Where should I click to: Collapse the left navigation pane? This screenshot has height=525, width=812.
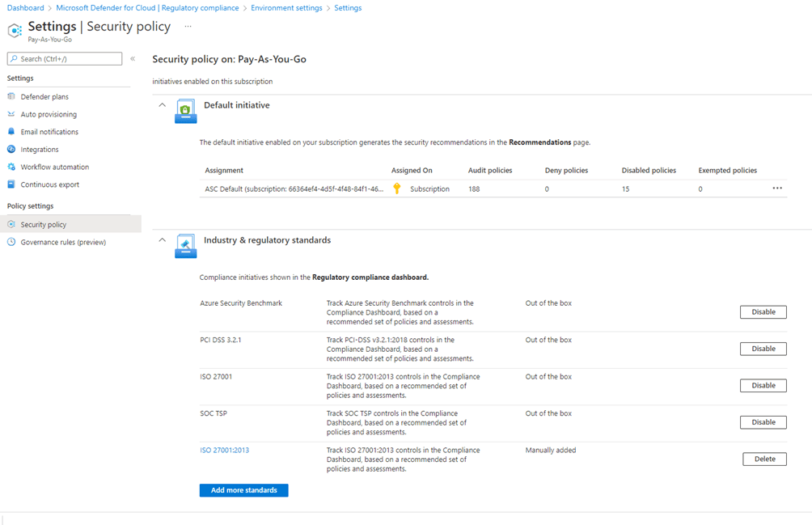(x=133, y=59)
